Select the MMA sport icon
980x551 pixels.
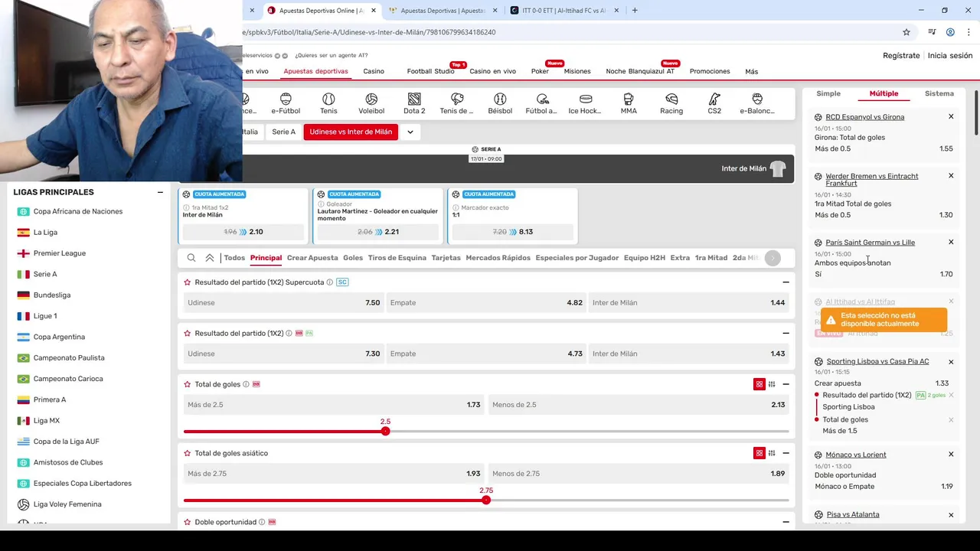tap(629, 103)
